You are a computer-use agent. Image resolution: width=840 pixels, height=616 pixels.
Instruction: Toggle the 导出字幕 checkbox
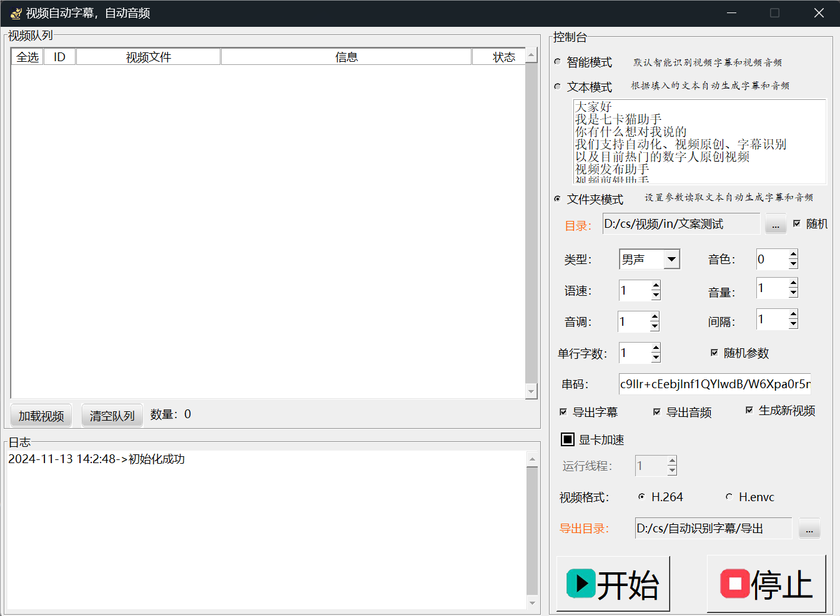[563, 412]
